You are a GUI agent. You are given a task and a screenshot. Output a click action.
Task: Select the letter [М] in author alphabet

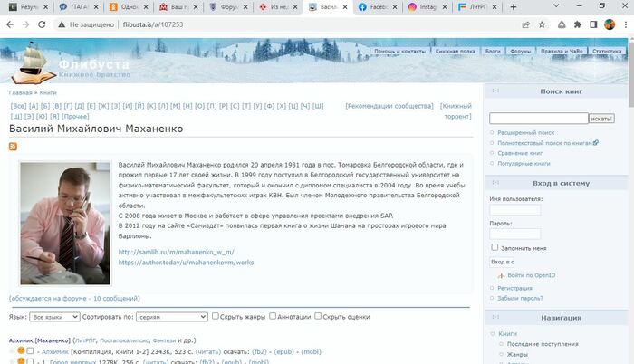click(175, 106)
